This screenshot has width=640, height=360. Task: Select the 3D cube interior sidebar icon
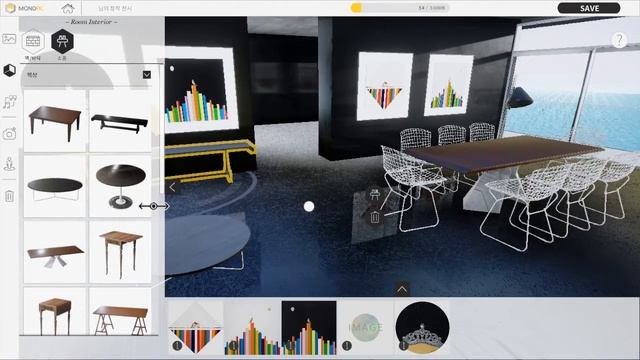coord(9,70)
